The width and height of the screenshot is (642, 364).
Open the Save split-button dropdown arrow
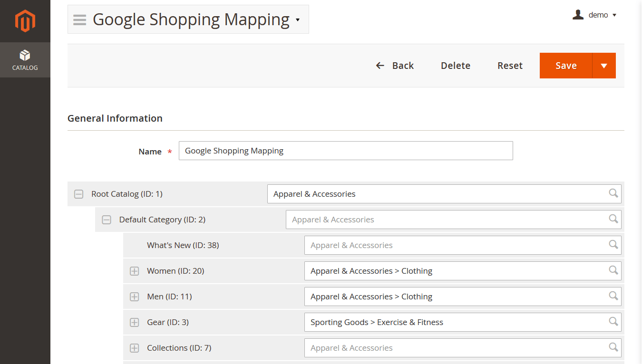(603, 66)
